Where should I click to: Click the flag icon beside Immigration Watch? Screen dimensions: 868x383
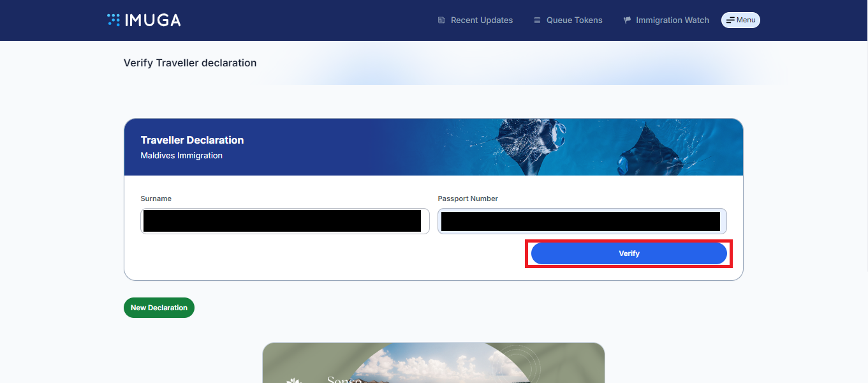[x=627, y=20]
